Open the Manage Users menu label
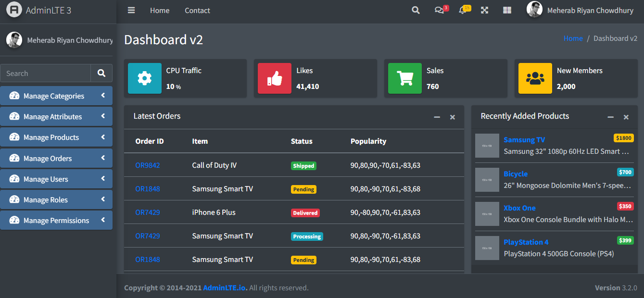644x298 pixels. [46, 179]
